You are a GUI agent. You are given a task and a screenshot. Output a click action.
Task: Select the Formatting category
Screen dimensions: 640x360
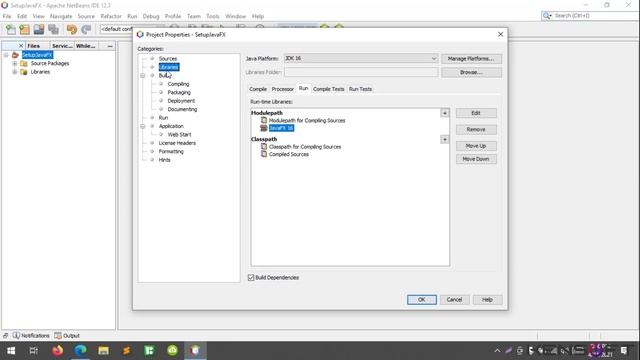171,151
